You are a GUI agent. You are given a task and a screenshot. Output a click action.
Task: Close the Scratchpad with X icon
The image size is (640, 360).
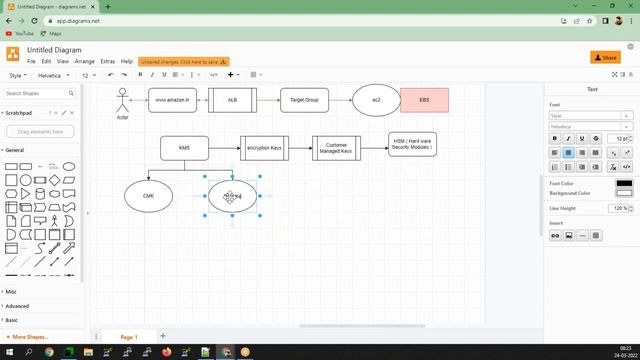click(x=72, y=113)
